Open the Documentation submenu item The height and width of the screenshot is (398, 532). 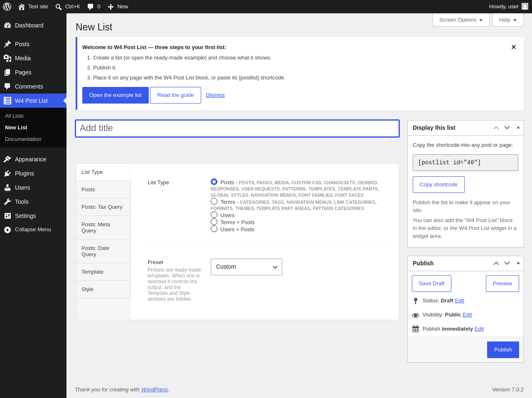[x=23, y=139]
